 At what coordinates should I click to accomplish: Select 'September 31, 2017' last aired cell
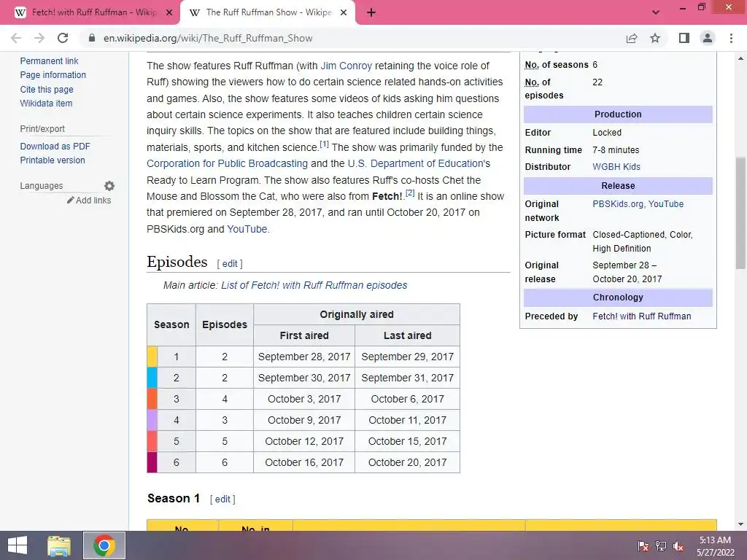[x=407, y=378]
